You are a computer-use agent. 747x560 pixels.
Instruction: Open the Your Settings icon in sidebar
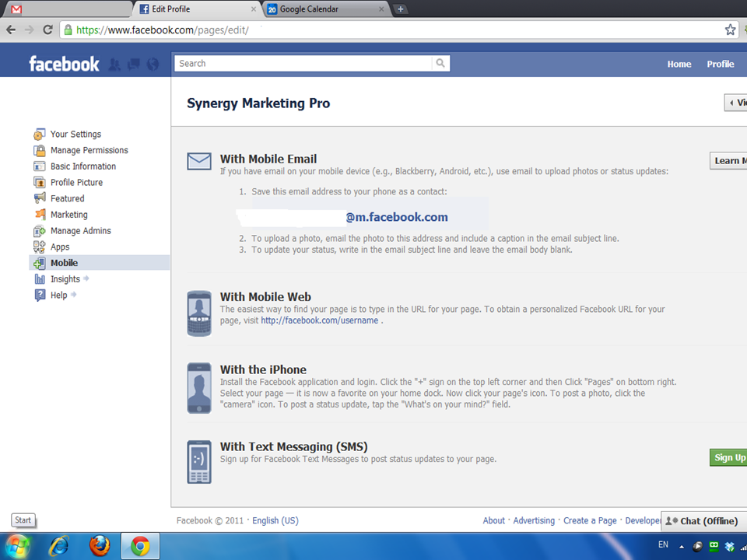[x=40, y=135]
